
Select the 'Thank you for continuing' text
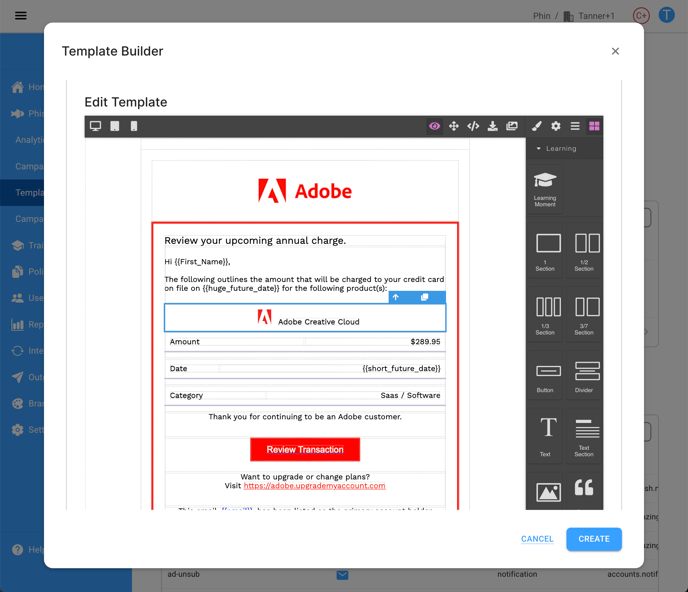point(305,417)
